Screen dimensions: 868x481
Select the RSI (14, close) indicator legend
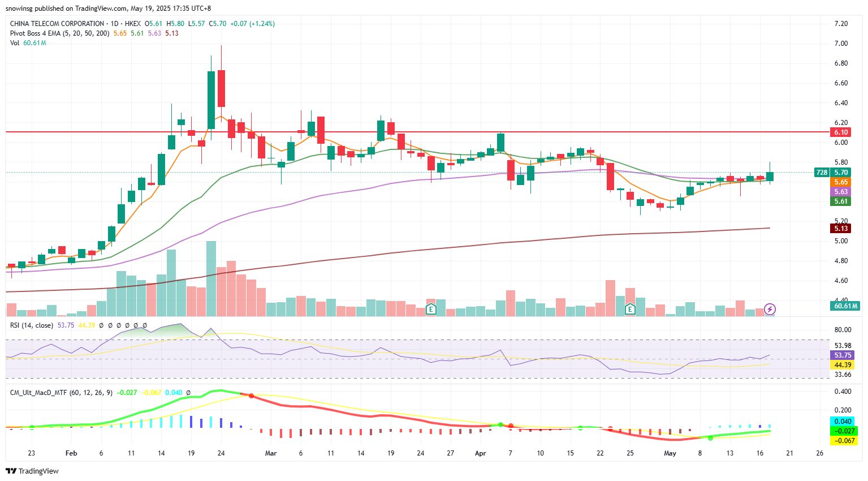(32, 325)
